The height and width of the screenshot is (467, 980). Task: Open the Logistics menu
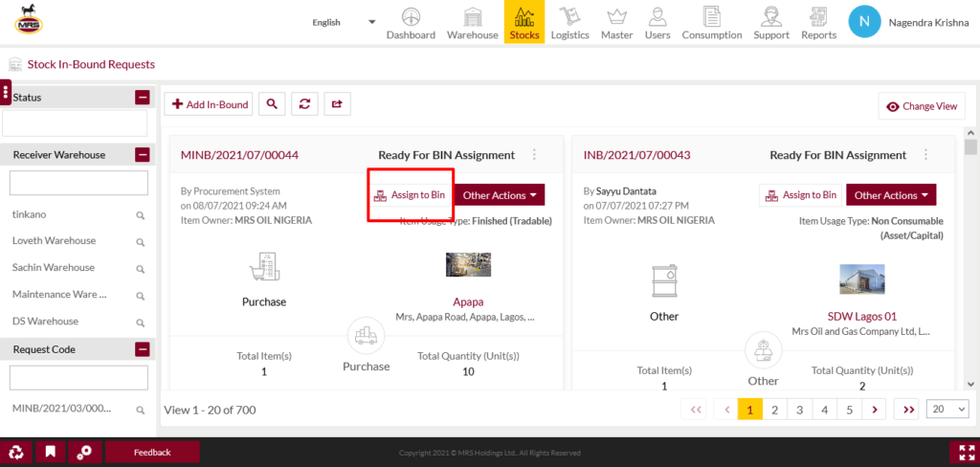click(x=570, y=23)
